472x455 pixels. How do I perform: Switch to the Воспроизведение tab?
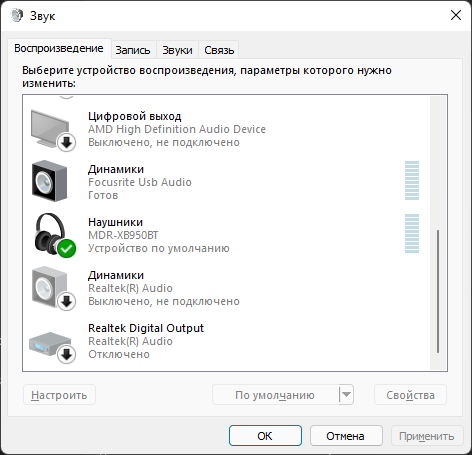click(59, 49)
